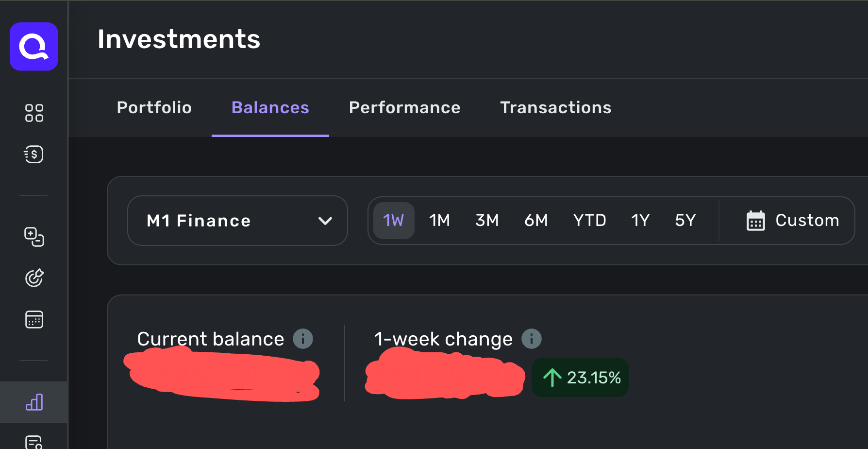868x449 pixels.
Task: Select the 1W time range
Action: 393,221
